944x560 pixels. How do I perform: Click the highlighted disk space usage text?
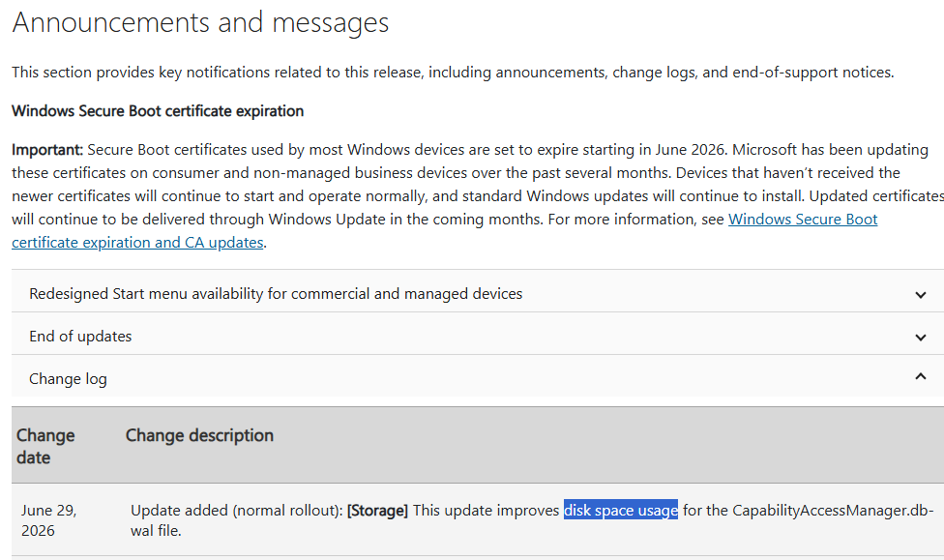[621, 511]
